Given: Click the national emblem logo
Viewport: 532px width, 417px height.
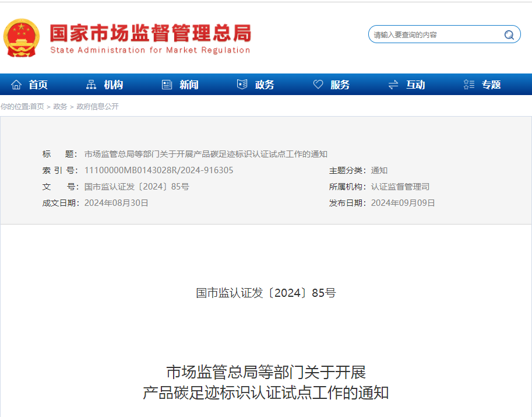Looking at the screenshot, I should (22, 38).
